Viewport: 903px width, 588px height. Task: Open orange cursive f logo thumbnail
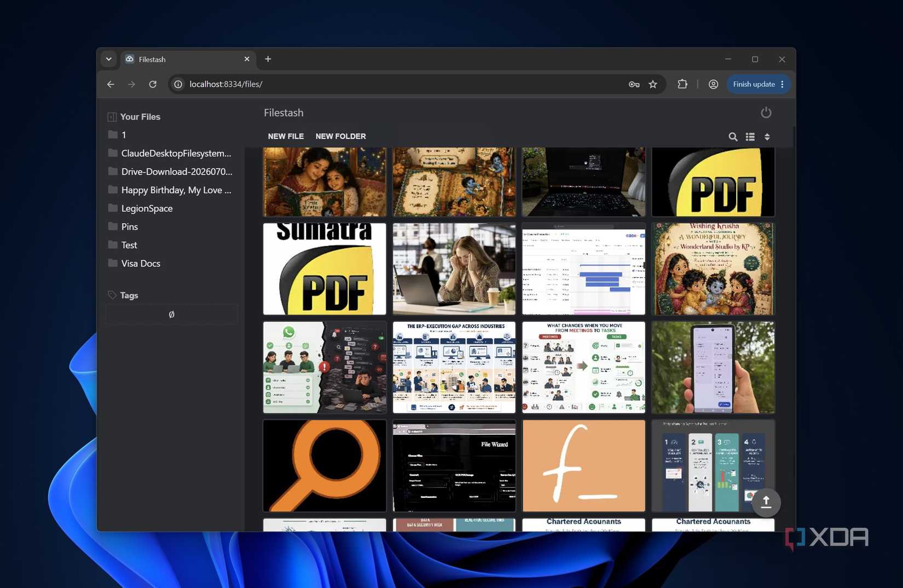coord(583,465)
